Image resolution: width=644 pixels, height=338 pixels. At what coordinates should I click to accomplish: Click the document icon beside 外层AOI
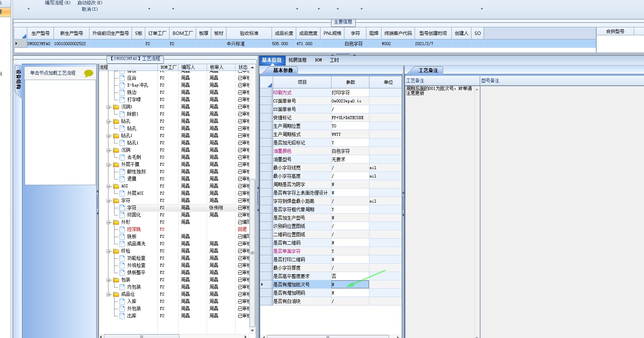click(x=122, y=193)
